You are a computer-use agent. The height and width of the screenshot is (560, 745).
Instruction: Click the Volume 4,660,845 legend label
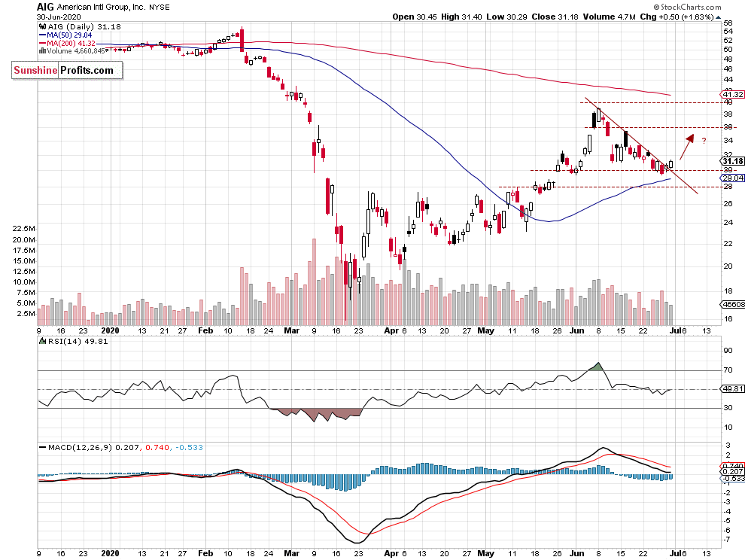tap(76, 51)
